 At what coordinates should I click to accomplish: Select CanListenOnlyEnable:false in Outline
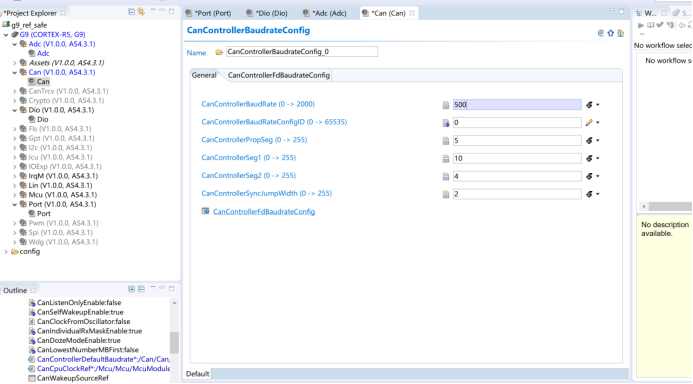point(79,303)
